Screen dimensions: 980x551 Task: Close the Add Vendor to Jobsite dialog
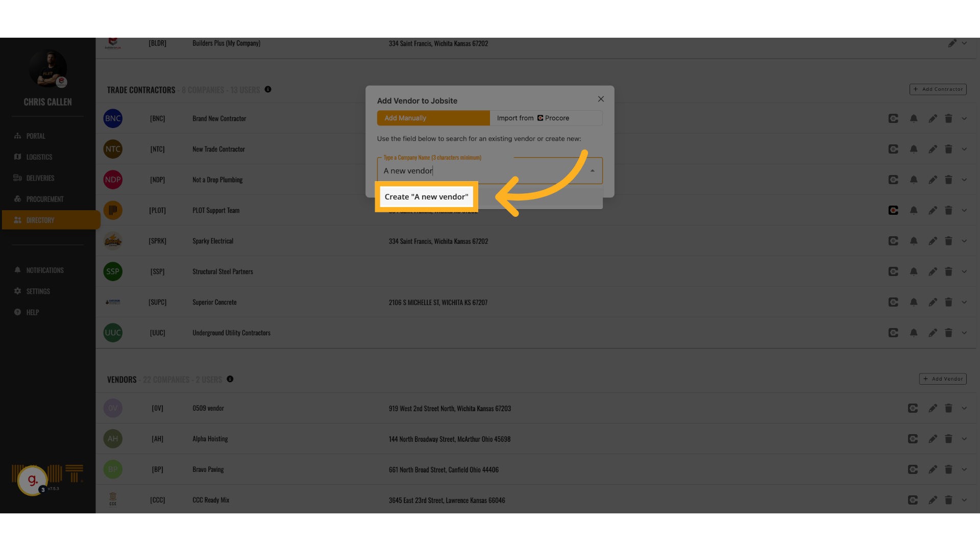pyautogui.click(x=601, y=99)
